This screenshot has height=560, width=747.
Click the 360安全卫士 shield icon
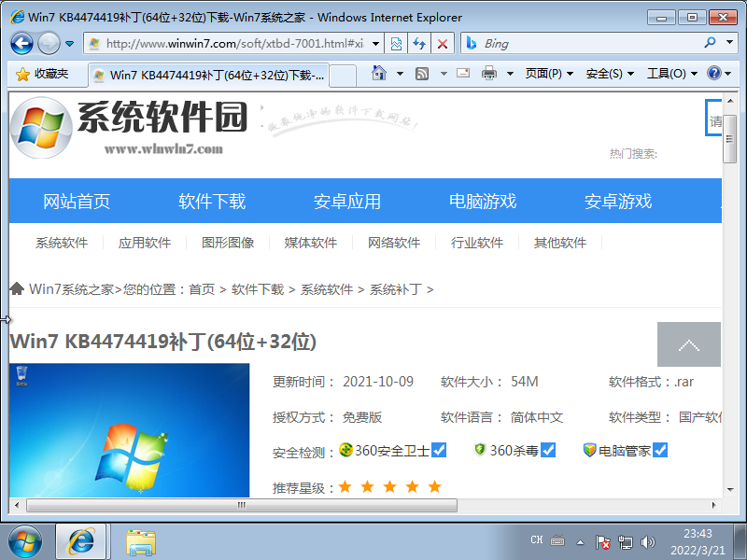pyautogui.click(x=345, y=450)
